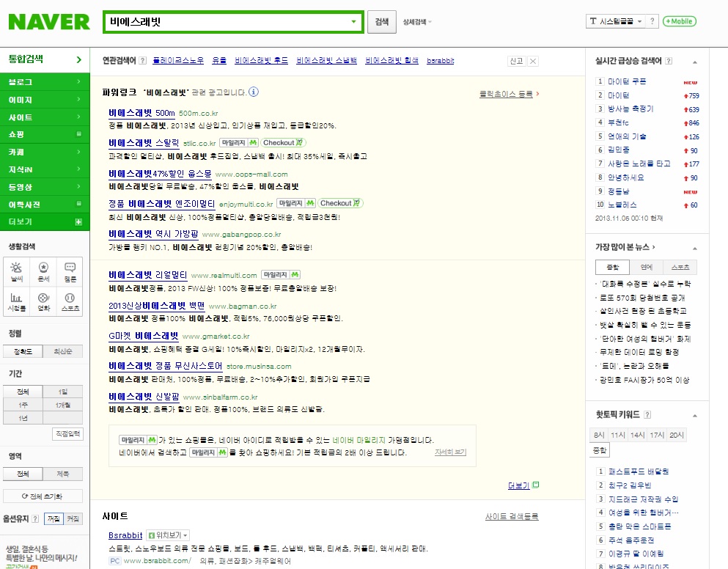
Task: Click 방사능 측정기 in rising searches
Action: tap(630, 109)
